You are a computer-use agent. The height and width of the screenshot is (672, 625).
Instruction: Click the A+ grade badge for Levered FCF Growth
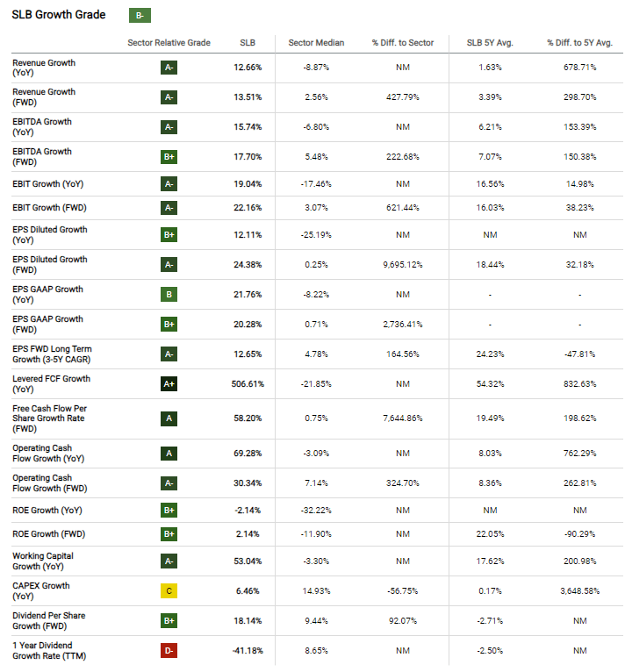[x=169, y=383]
